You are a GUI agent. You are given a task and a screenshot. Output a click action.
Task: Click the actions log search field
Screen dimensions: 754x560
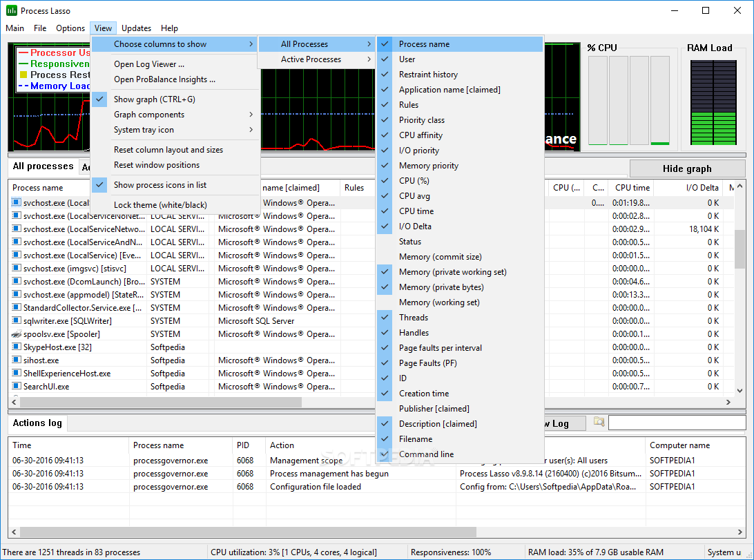(677, 422)
